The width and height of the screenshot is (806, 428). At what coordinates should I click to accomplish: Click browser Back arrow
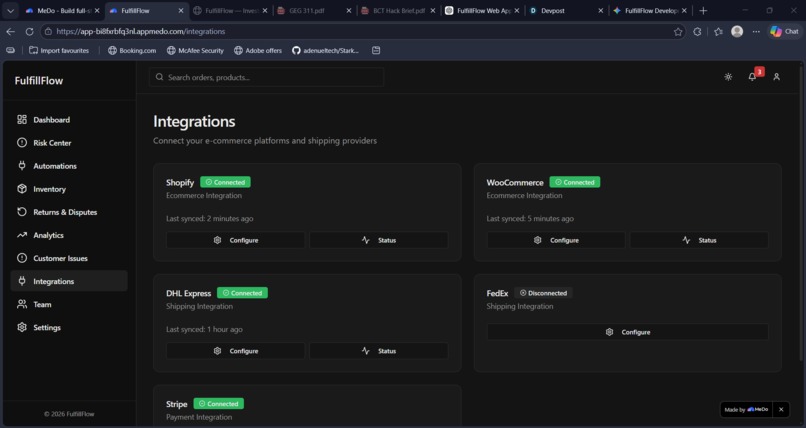pos(10,31)
